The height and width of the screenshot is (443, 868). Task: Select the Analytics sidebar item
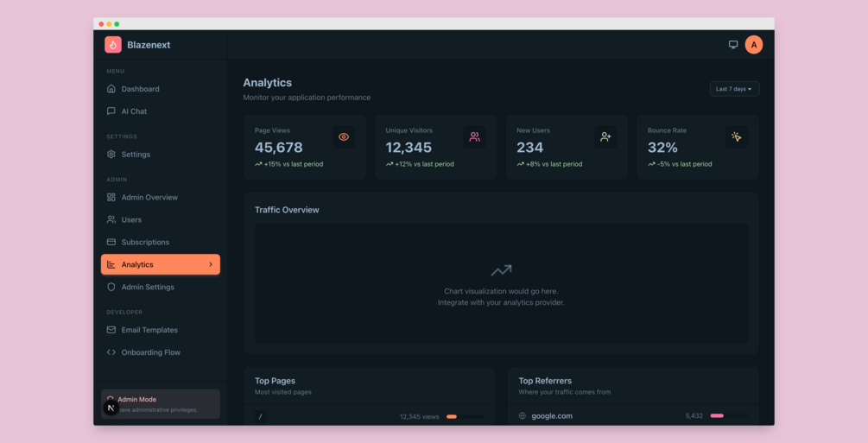[x=161, y=265]
